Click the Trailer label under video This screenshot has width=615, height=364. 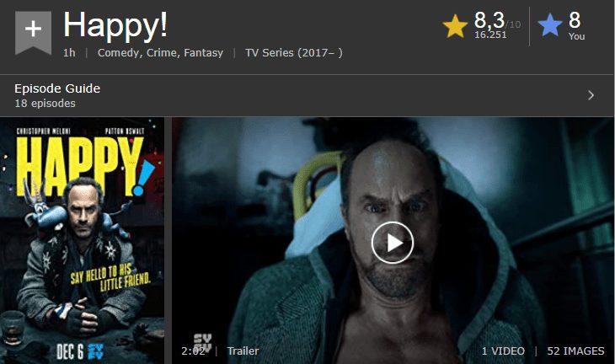243,351
